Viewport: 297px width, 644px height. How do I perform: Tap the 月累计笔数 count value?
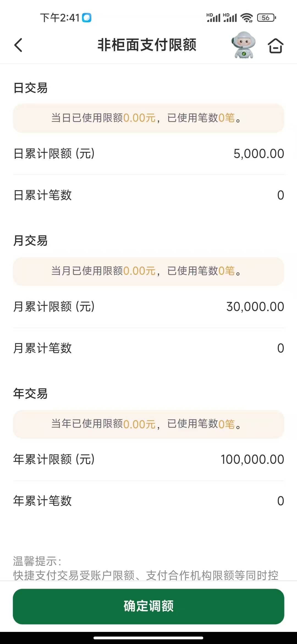(280, 348)
